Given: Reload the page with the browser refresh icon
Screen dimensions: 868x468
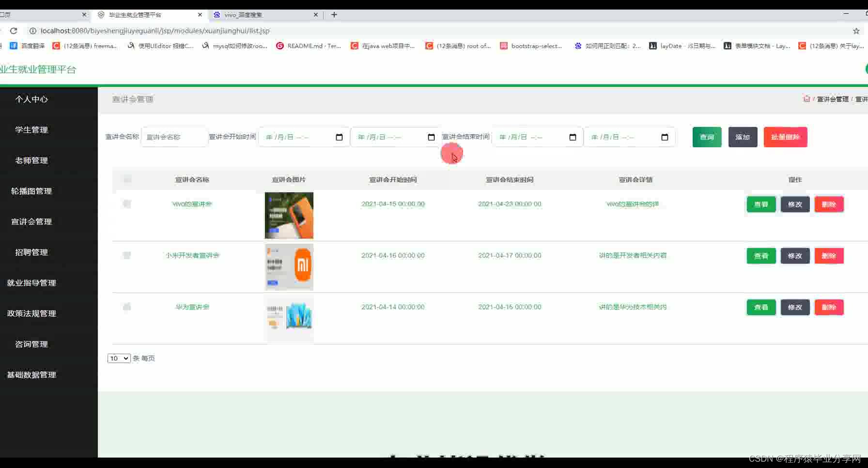Looking at the screenshot, I should point(14,31).
